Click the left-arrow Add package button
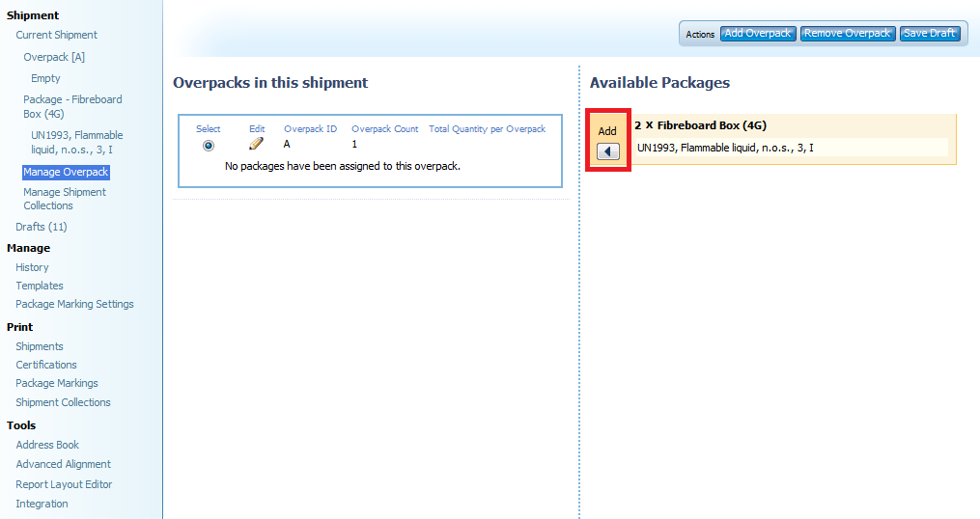980x519 pixels. click(608, 151)
